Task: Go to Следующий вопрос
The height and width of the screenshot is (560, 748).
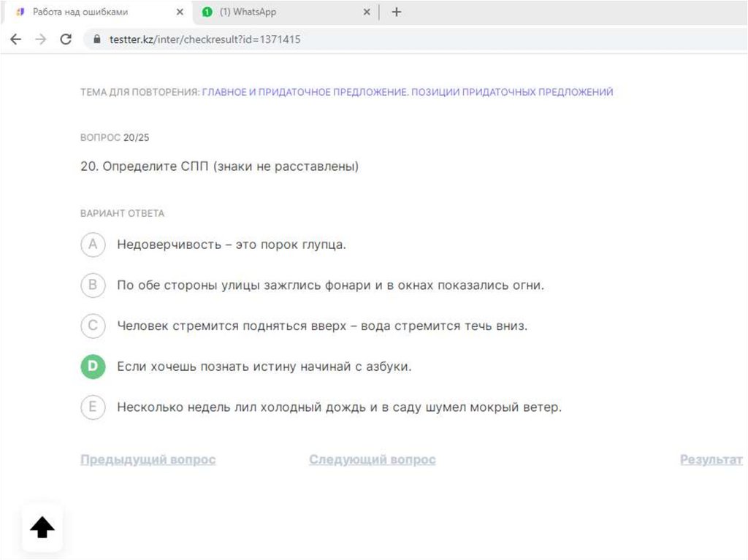Action: tap(372, 459)
